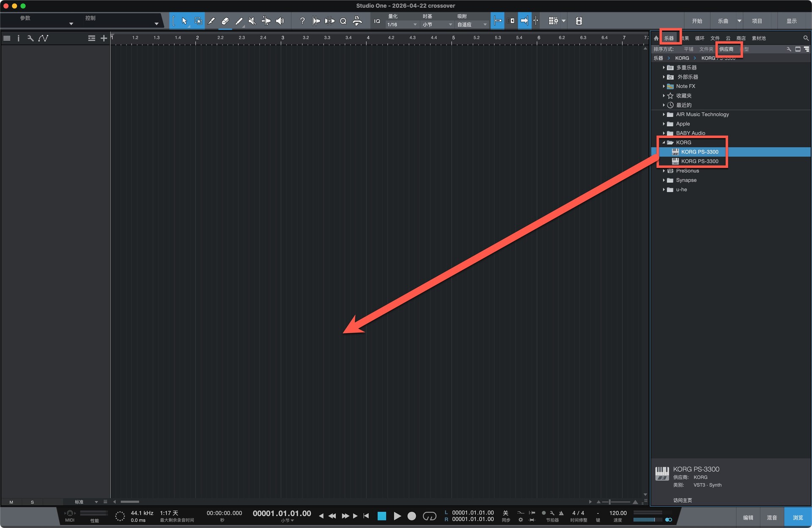Viewport: 812px width, 528px height.
Task: Expand the PreSonus vendor folder
Action: [664, 171]
